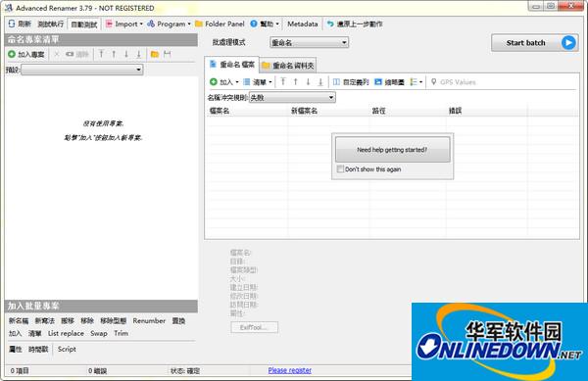Add a Remove pattern batch method
Viewport: 588px width, 381px height.
(x=114, y=321)
